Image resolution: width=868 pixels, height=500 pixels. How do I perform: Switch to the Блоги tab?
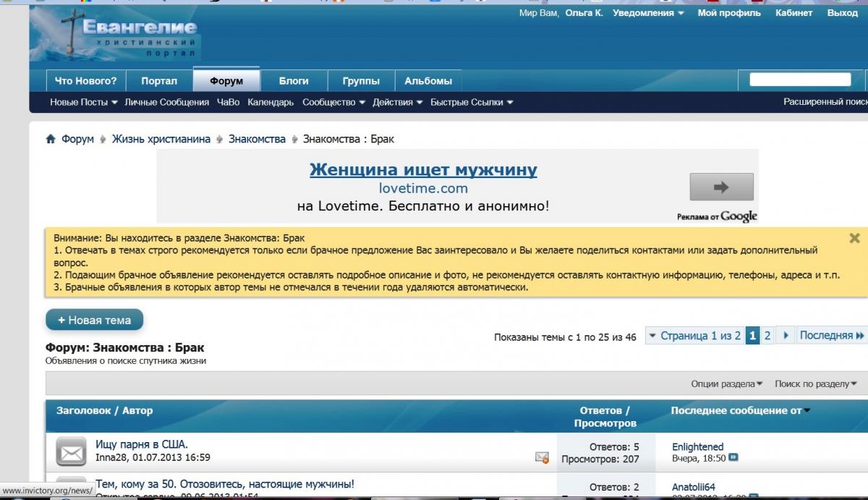coord(294,81)
